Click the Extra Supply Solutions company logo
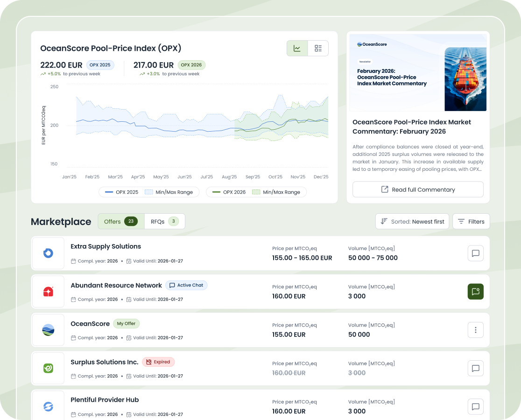Image resolution: width=521 pixels, height=420 pixels. pyautogui.click(x=48, y=253)
